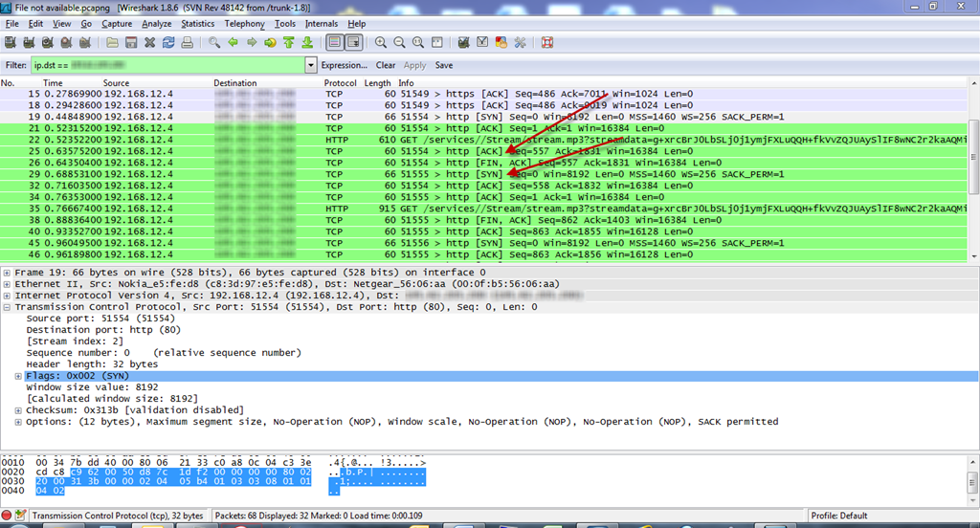Open the Telephony menu
This screenshot has height=528, width=980.
click(x=245, y=23)
